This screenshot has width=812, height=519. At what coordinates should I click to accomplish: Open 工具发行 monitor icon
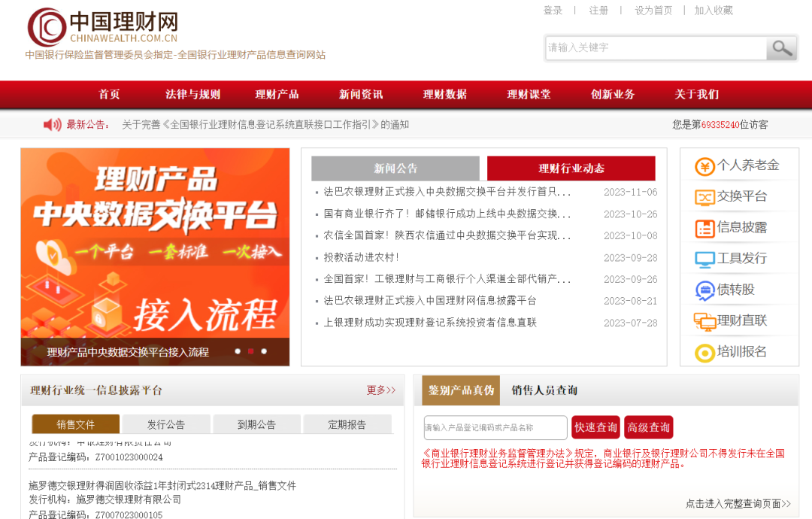coord(704,259)
